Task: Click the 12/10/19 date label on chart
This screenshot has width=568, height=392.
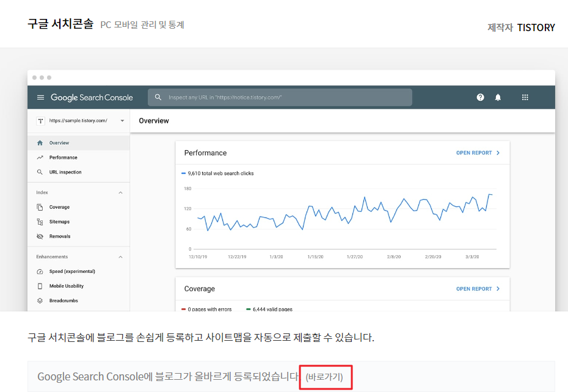Action: click(198, 256)
